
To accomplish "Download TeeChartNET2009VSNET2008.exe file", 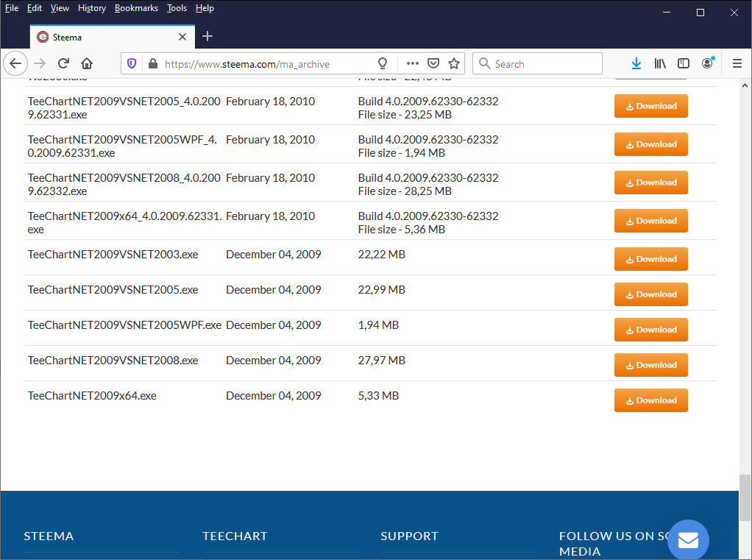I will pos(650,365).
